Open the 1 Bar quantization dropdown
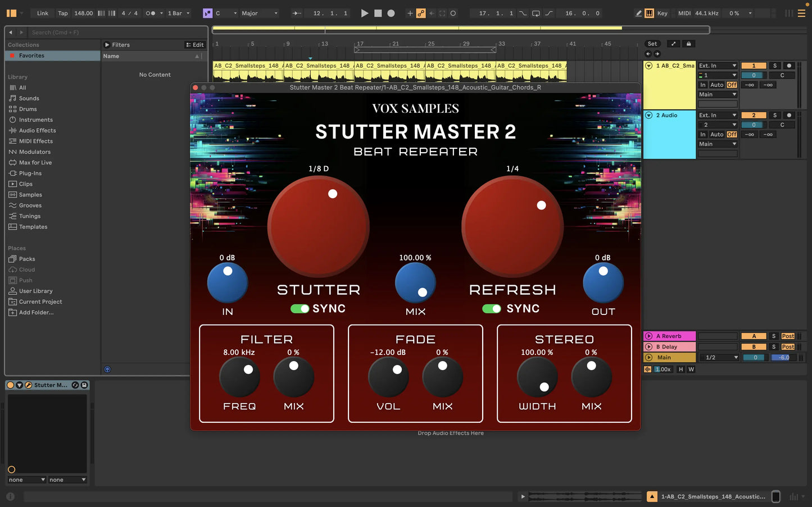The image size is (812, 507). click(178, 13)
